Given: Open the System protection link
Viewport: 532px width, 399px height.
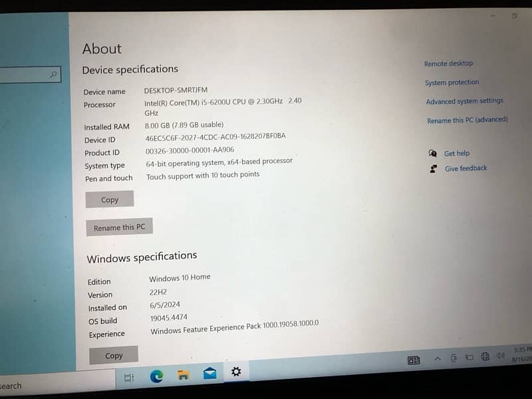Looking at the screenshot, I should tap(452, 82).
